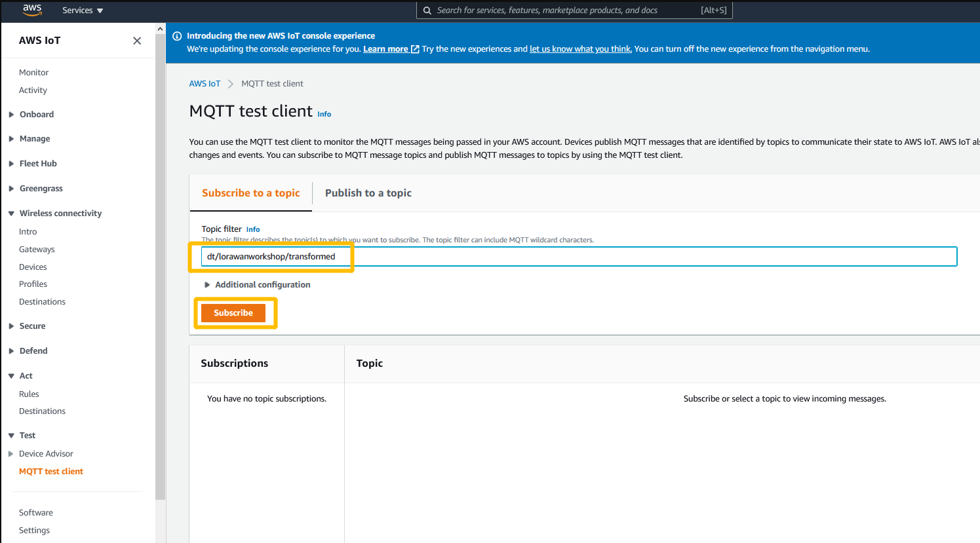The height and width of the screenshot is (543, 980).
Task: Click let us know what you think link
Action: tap(581, 49)
